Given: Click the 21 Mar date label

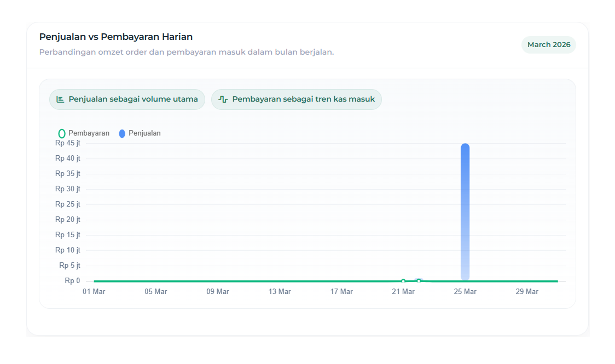Looking at the screenshot, I should pyautogui.click(x=403, y=292).
